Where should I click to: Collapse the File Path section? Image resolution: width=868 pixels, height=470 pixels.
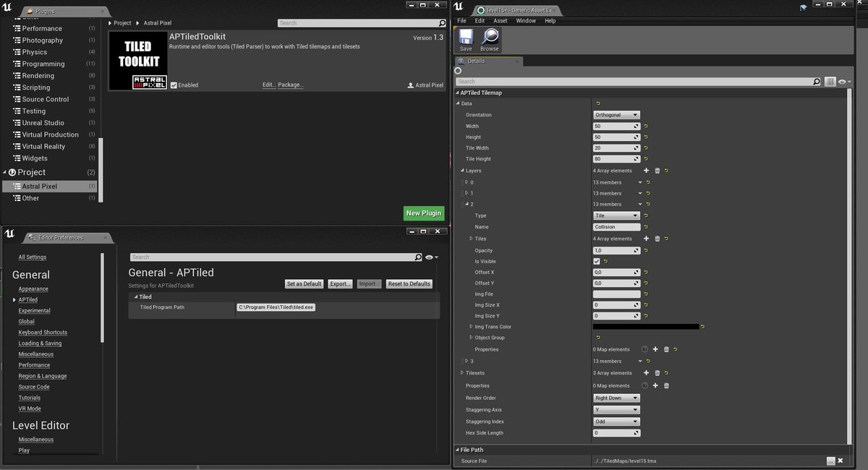click(x=457, y=450)
